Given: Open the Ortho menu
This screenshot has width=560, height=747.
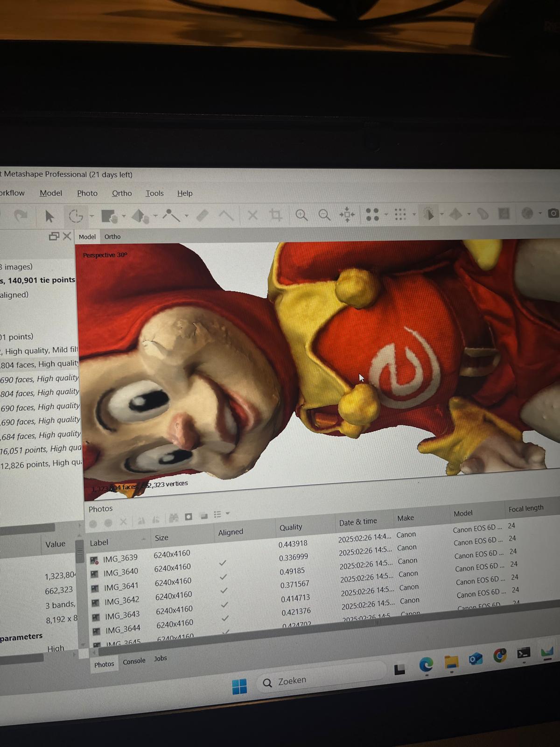Looking at the screenshot, I should click(122, 193).
